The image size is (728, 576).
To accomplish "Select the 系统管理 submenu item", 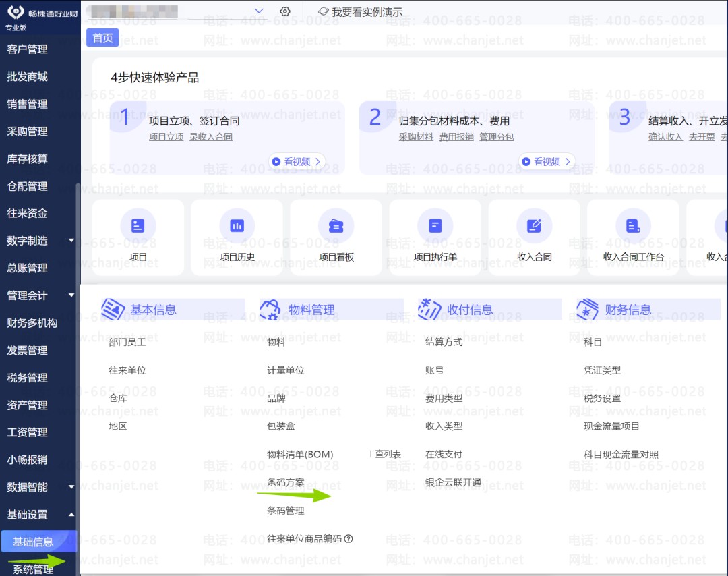I will [33, 569].
